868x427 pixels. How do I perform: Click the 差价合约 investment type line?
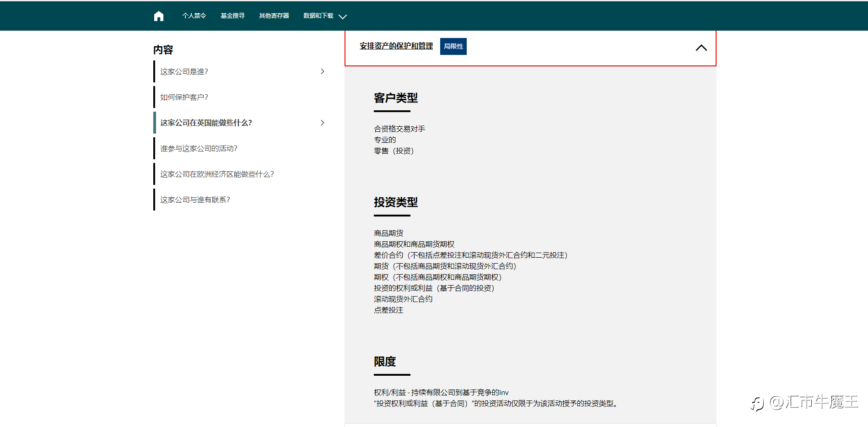(471, 255)
